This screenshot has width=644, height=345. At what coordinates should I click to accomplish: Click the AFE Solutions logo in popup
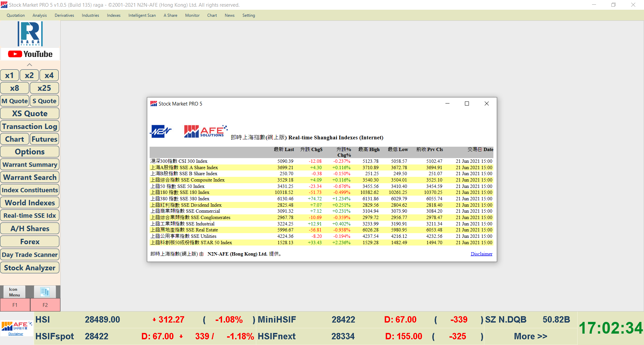pos(205,131)
